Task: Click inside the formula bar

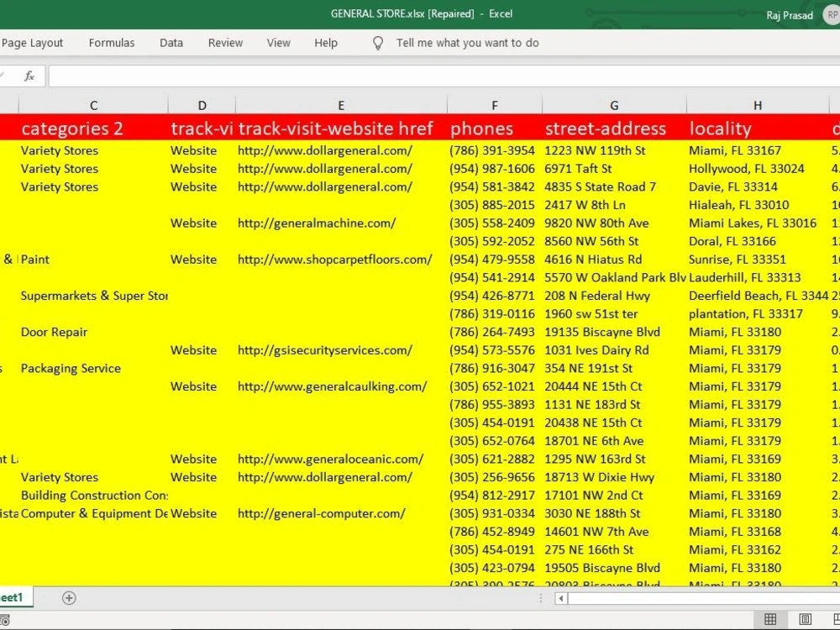Action: 444,76
